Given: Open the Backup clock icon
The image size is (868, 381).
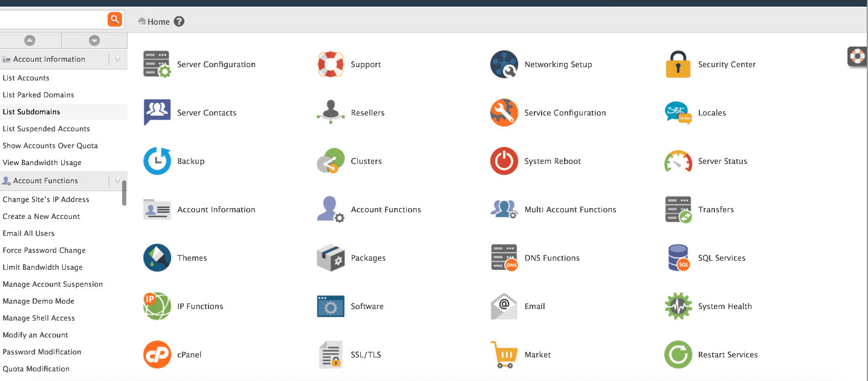Looking at the screenshot, I should click(x=157, y=161).
